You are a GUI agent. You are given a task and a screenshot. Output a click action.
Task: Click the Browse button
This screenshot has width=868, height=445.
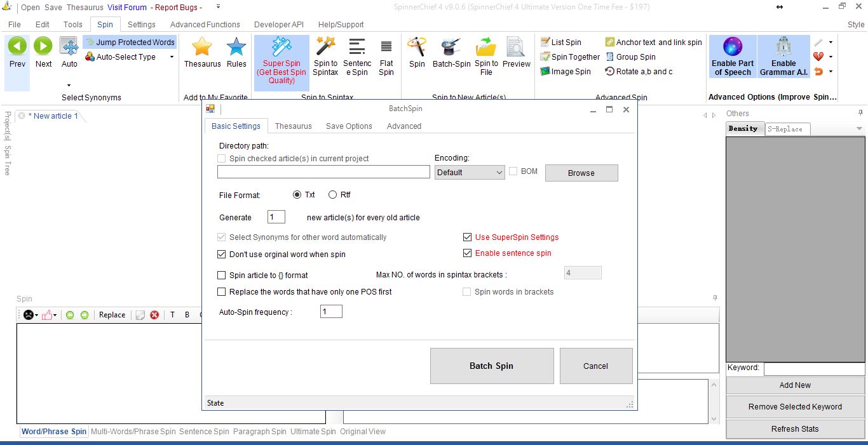[581, 173]
